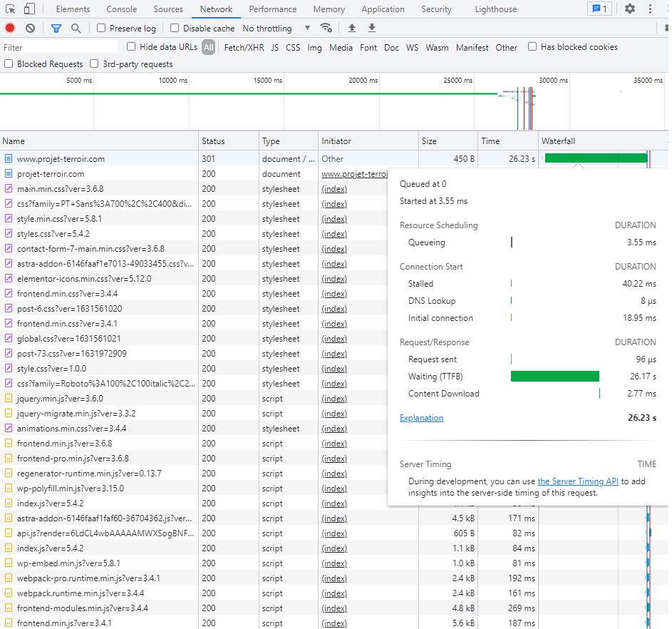Click the Explanation link in timing popup
This screenshot has width=672, height=629.
pyautogui.click(x=421, y=418)
